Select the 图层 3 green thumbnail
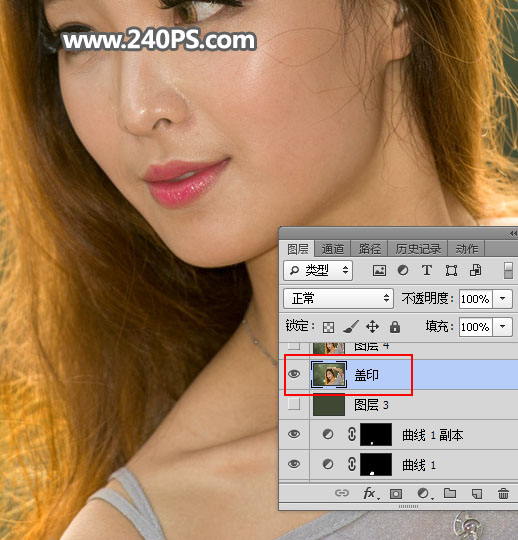Image resolution: width=518 pixels, height=540 pixels. pos(329,404)
